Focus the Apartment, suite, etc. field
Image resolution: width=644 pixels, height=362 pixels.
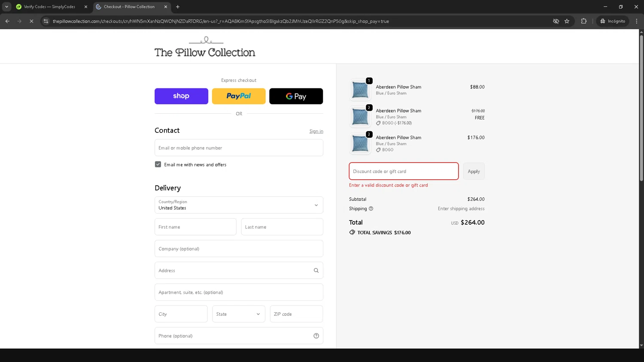239,292
